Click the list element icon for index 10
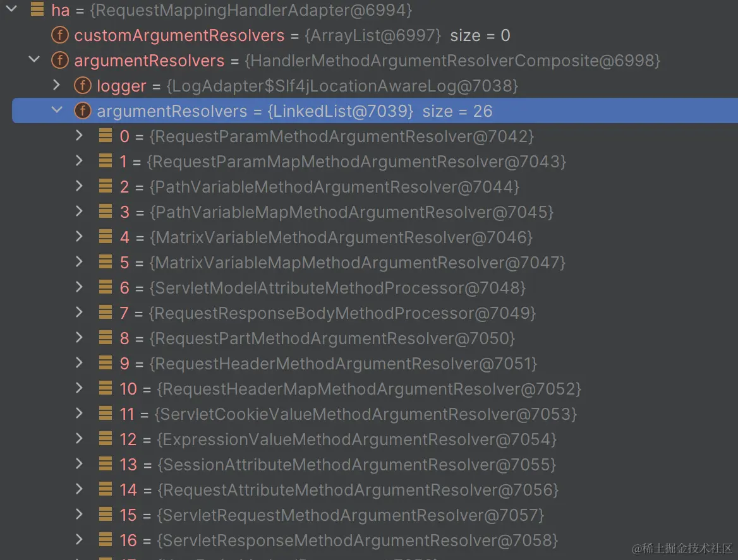738x560 pixels. click(106, 388)
